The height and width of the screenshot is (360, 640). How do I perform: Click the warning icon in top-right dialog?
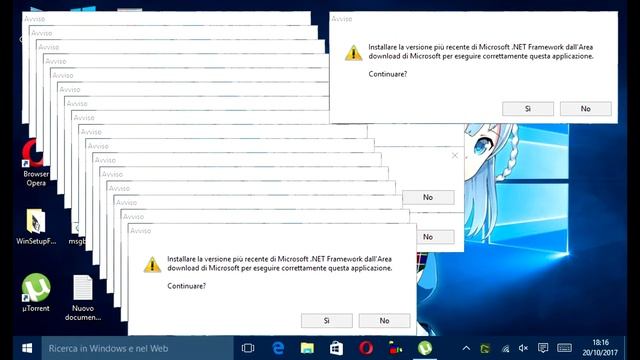[x=353, y=53]
